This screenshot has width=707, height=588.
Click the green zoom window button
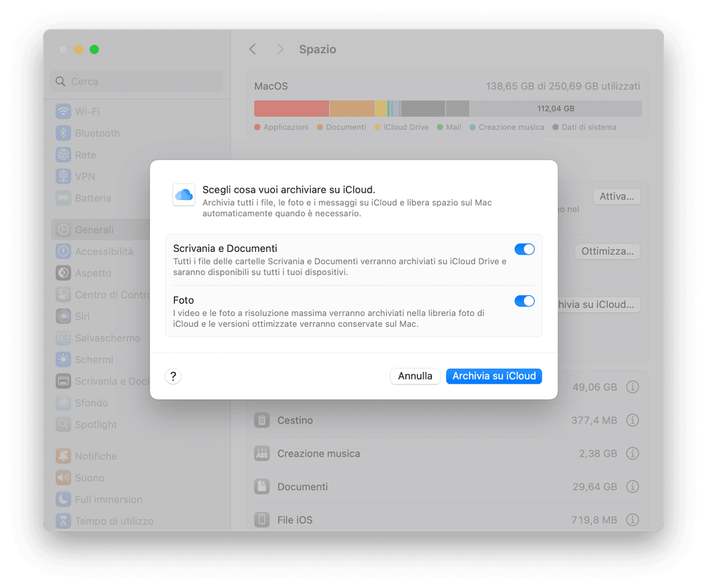point(94,49)
